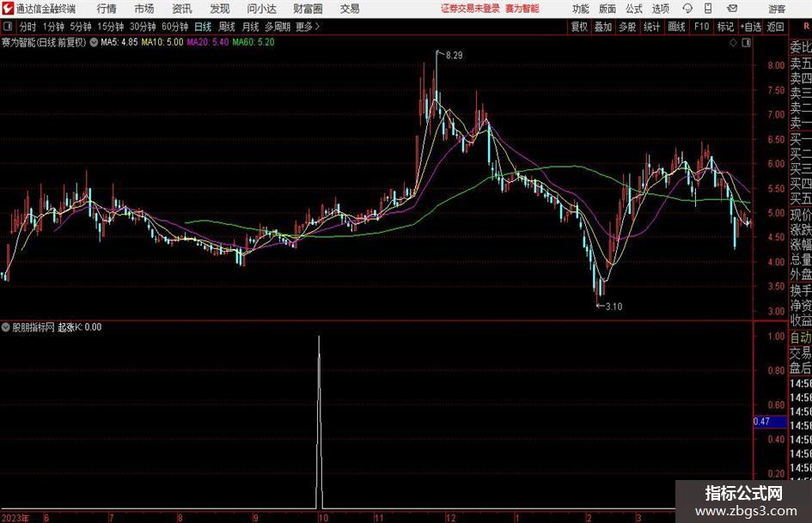Image resolution: width=812 pixels, height=523 pixels.
Task: Click the 通达信 red logo icon
Action: click(x=8, y=9)
